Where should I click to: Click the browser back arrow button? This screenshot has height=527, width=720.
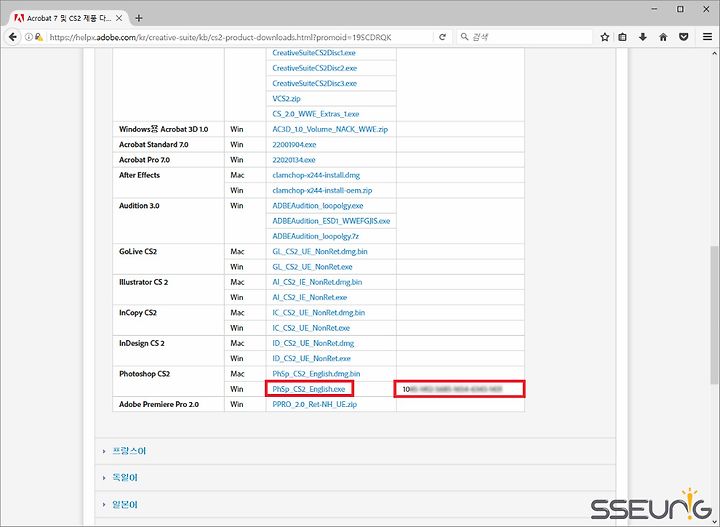pyautogui.click(x=12, y=37)
